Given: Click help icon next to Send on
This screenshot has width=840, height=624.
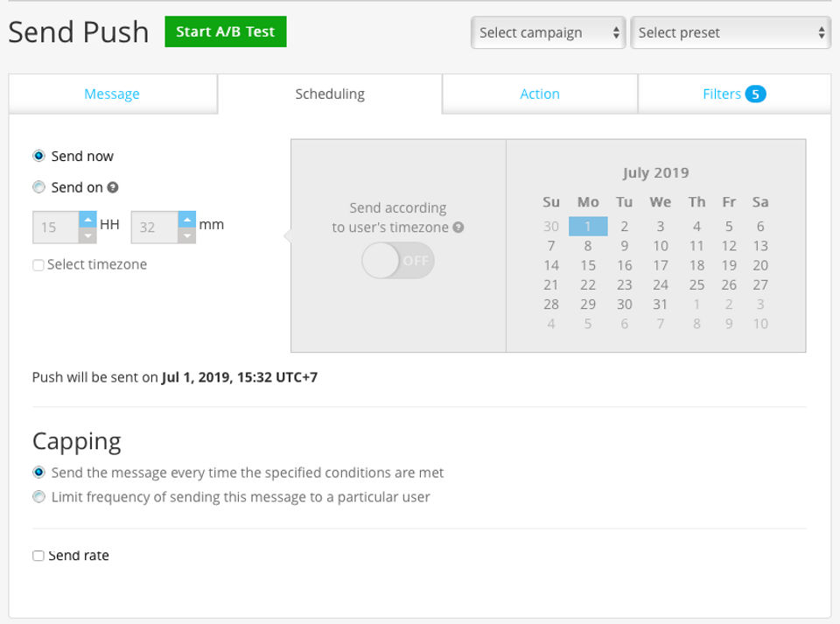Looking at the screenshot, I should click(113, 187).
